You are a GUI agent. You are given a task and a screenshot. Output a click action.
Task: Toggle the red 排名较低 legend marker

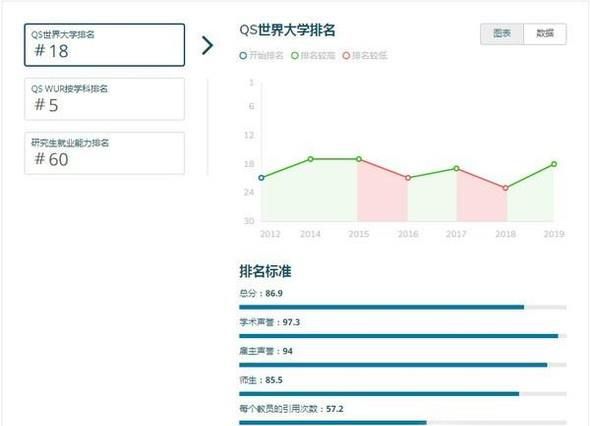(x=346, y=56)
